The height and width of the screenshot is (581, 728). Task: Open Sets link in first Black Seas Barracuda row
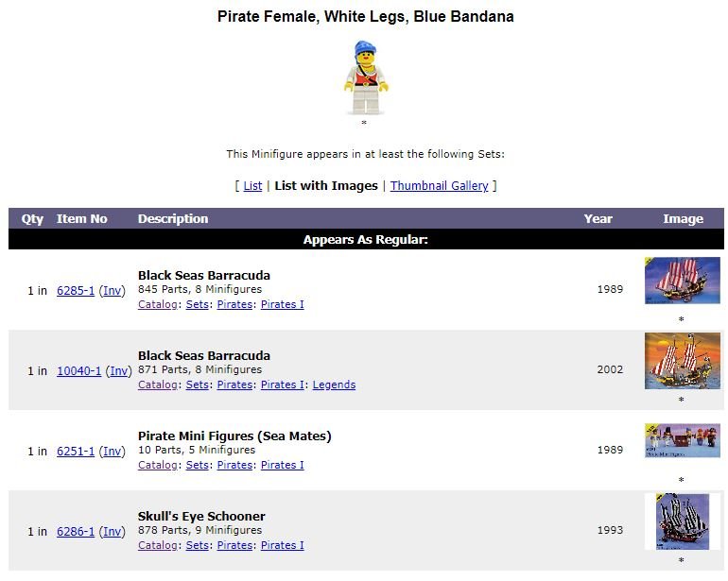(197, 304)
